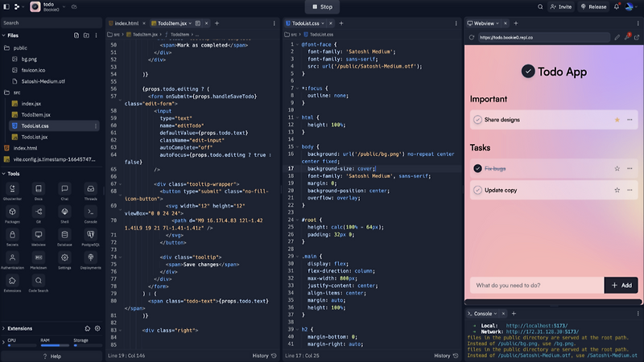Toggle the split icon on TodoItem.jsx tab
The height and width of the screenshot is (362, 644).
click(x=198, y=23)
